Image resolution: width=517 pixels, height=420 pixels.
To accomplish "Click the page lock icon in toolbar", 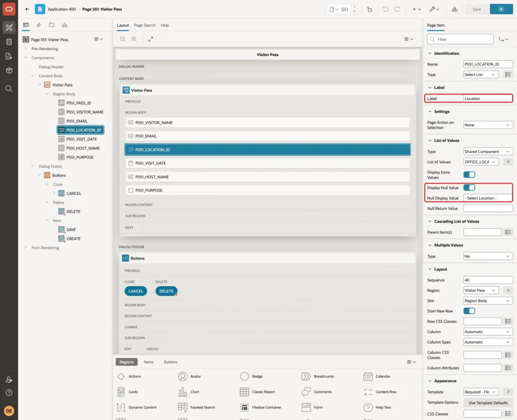I will pos(369,9).
